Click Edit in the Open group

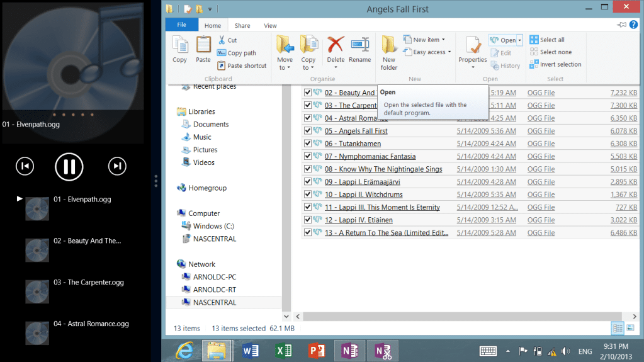[501, 53]
